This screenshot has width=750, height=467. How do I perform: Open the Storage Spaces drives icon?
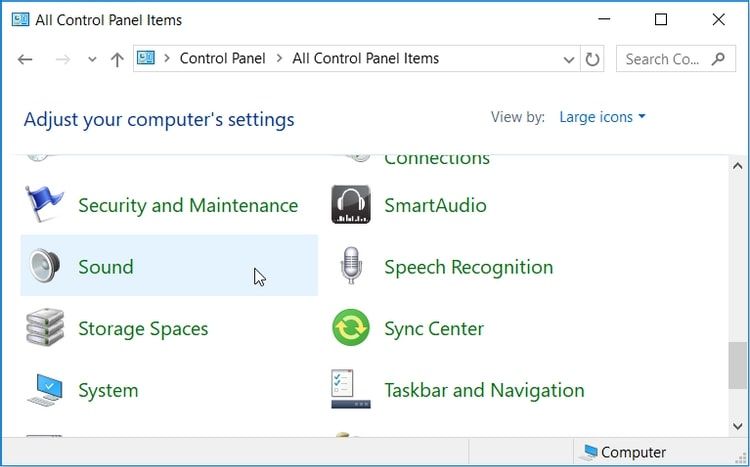pyautogui.click(x=44, y=329)
